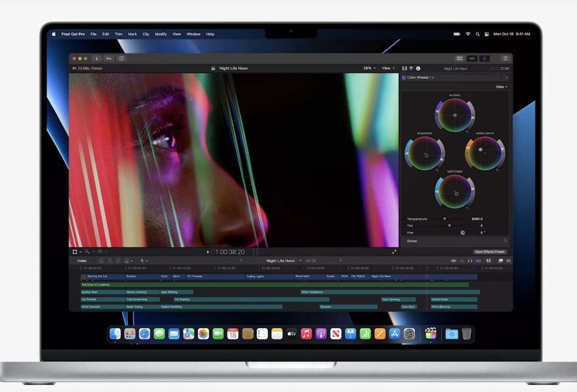Open Spotlight search in menu bar

(x=477, y=34)
